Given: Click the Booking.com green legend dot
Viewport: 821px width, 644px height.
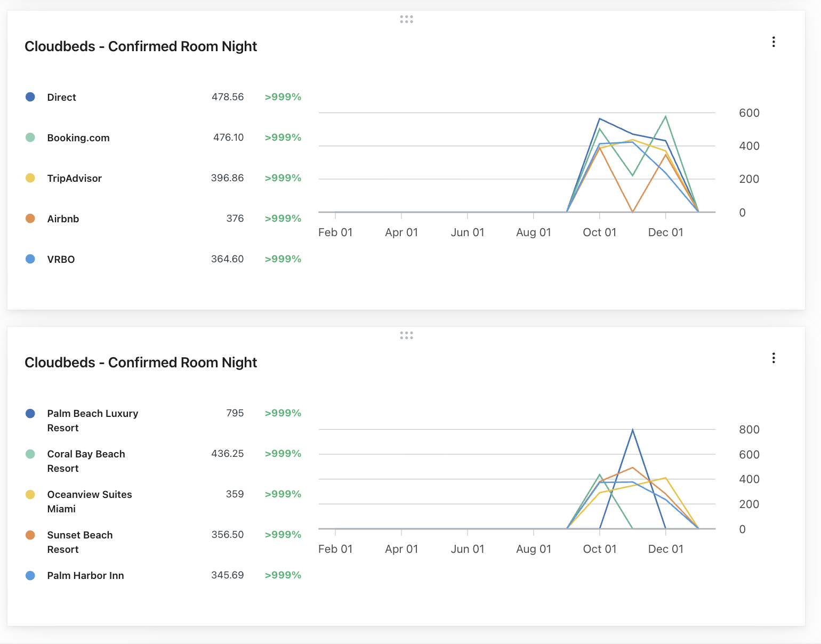Looking at the screenshot, I should coord(30,138).
